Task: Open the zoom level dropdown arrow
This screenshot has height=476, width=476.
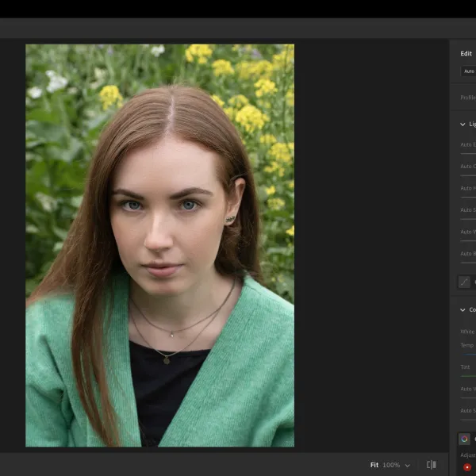Action: point(408,466)
